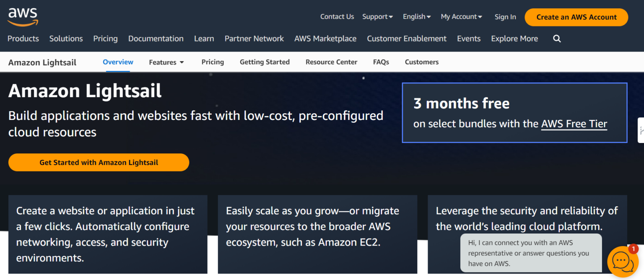Viewport: 644px width, 280px height.
Task: Click the chat notification badge
Action: pos(634,249)
